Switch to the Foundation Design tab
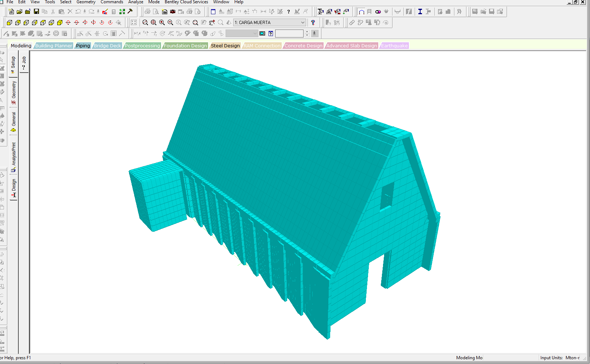The image size is (590, 364). pyautogui.click(x=185, y=46)
